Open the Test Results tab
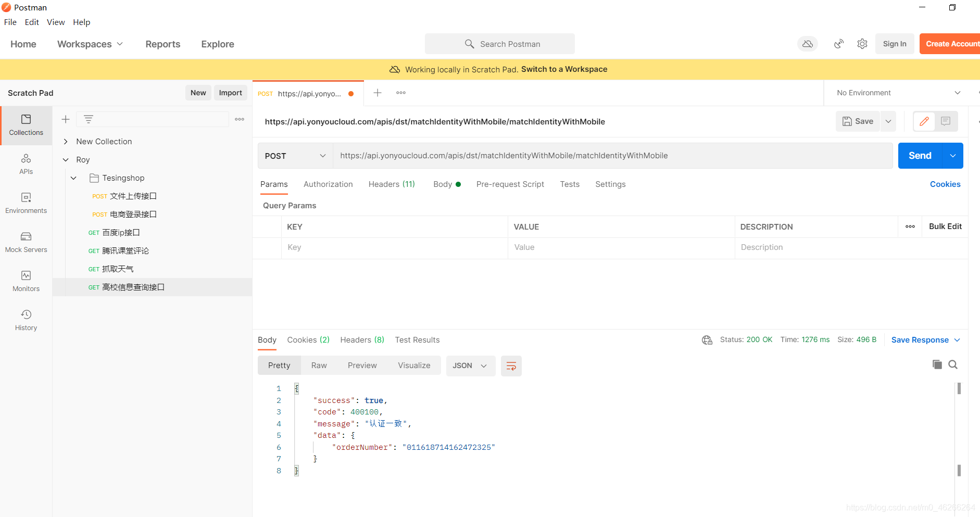Screen dimensions: 980x517 click(417, 340)
